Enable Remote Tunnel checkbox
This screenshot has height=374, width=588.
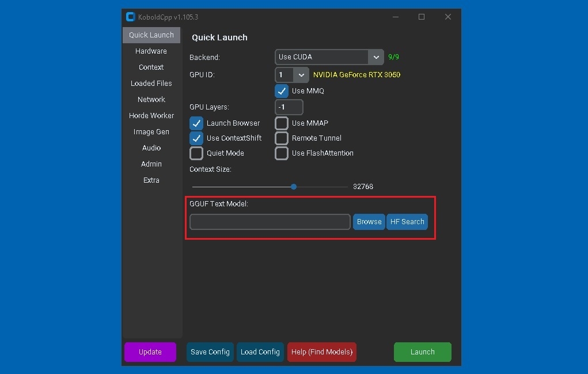(282, 138)
